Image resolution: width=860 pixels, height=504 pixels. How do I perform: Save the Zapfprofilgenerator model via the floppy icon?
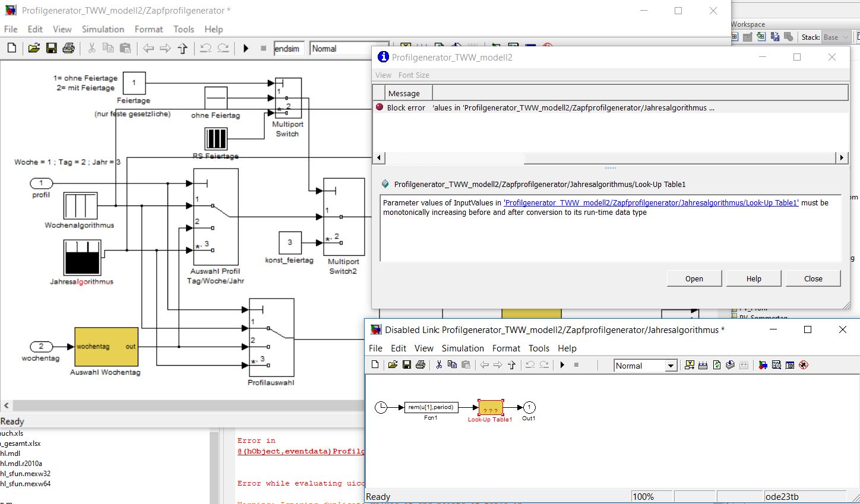click(x=51, y=49)
